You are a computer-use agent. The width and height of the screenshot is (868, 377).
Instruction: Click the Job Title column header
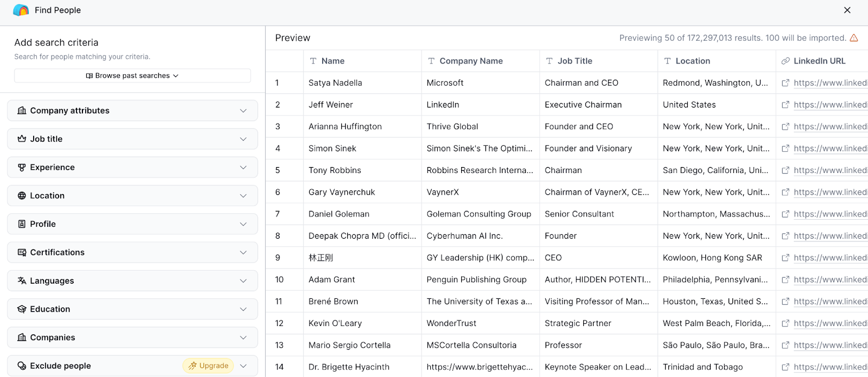[575, 61]
